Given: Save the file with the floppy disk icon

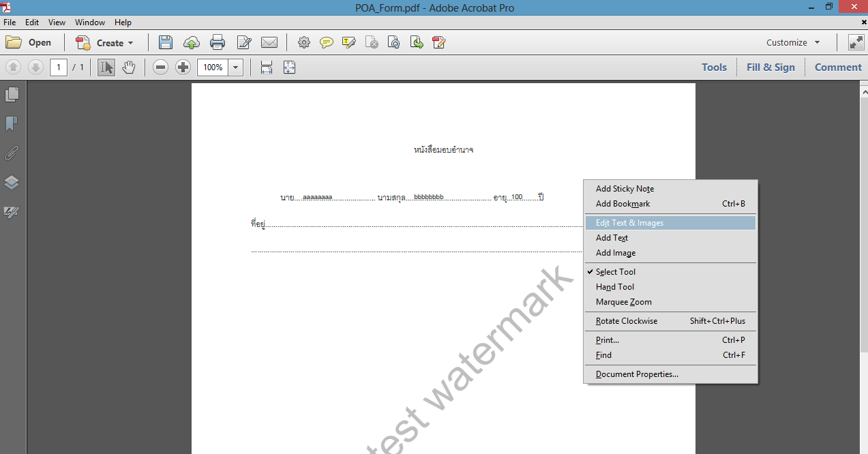Looking at the screenshot, I should click(x=165, y=42).
